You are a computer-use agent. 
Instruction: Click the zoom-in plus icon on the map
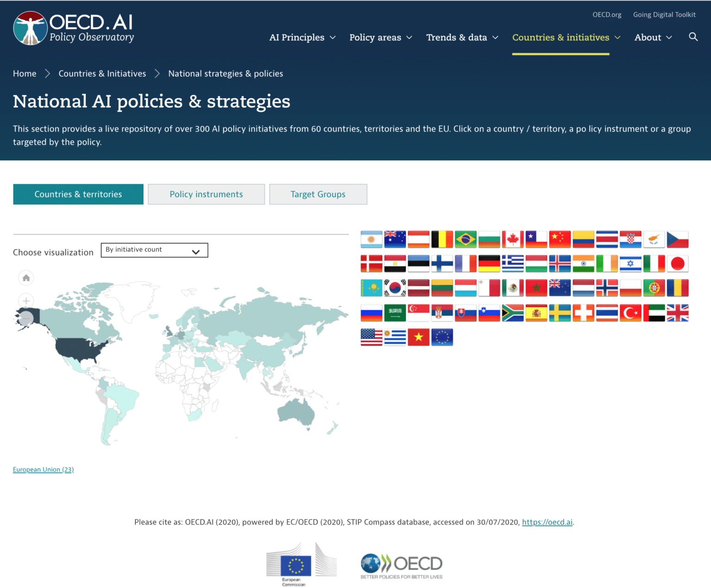(26, 301)
